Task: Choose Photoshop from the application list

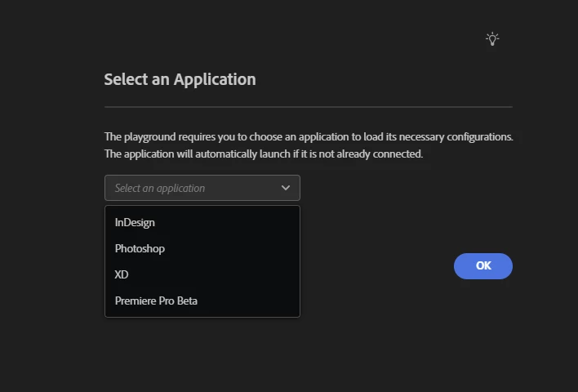Action: click(202, 248)
